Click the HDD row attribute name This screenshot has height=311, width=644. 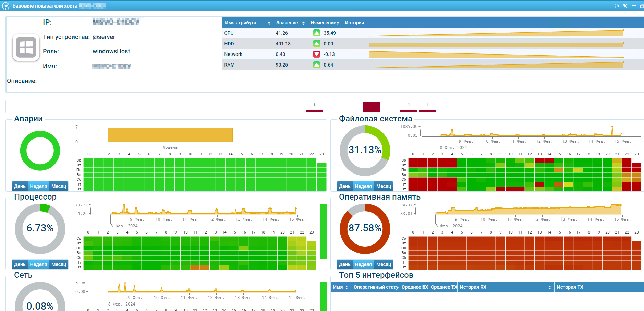click(229, 44)
